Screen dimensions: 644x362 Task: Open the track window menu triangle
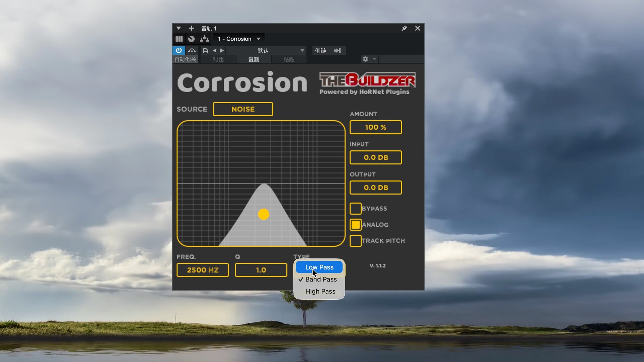[x=179, y=28]
